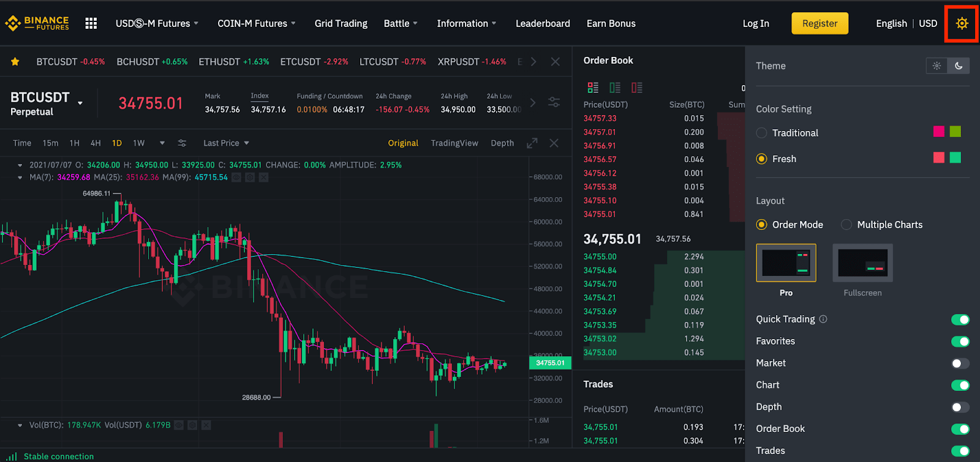Click the Quick Trading info icon

[x=823, y=319]
